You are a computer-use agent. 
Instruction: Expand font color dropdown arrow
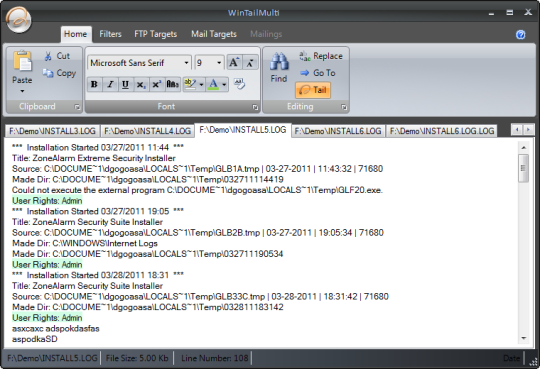(224, 84)
